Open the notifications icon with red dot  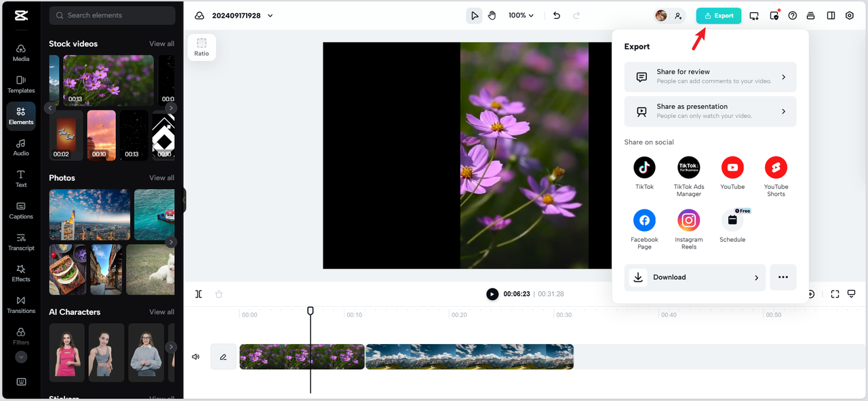tap(774, 16)
